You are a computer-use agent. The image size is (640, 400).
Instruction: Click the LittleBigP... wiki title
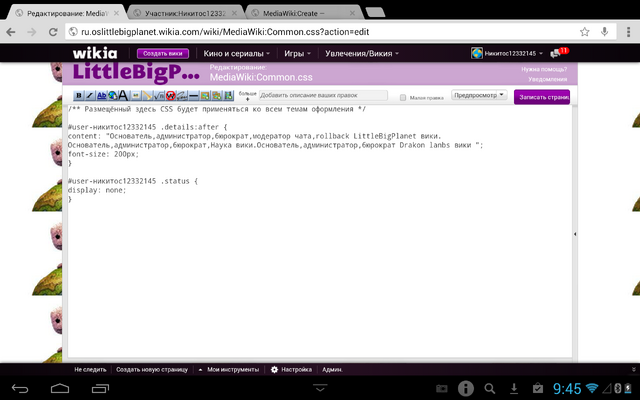pos(136,72)
